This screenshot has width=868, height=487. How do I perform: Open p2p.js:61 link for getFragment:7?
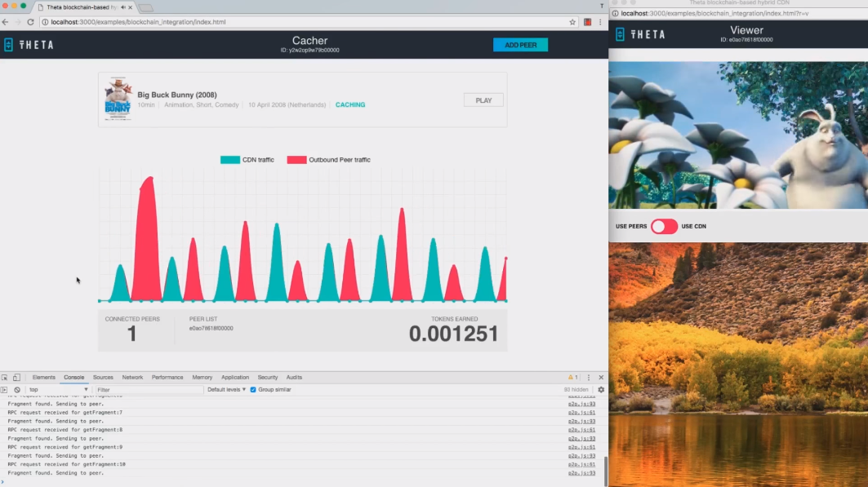(581, 413)
